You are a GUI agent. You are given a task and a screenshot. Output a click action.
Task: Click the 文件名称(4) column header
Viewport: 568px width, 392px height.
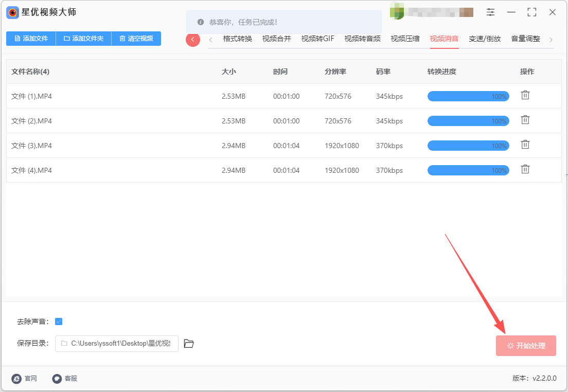click(30, 72)
